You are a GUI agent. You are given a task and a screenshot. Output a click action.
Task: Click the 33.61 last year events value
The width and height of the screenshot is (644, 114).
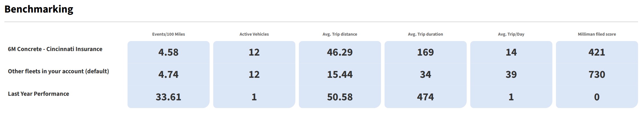point(168,97)
